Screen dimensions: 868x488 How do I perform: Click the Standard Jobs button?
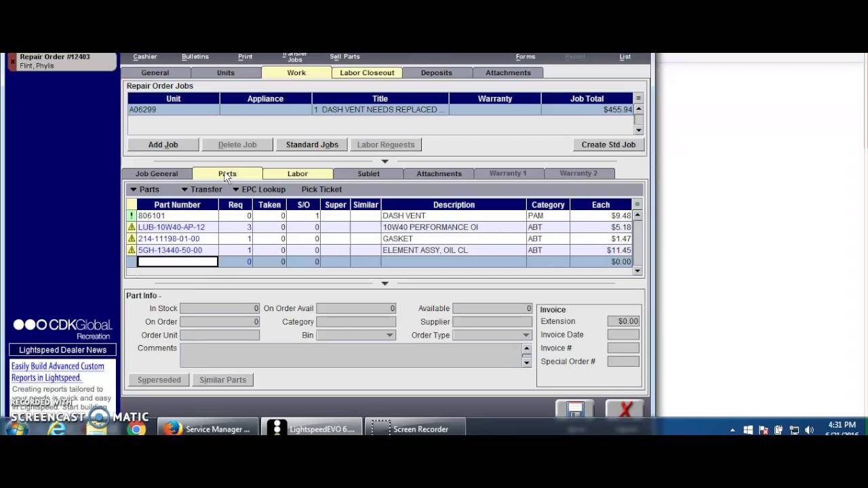point(312,144)
